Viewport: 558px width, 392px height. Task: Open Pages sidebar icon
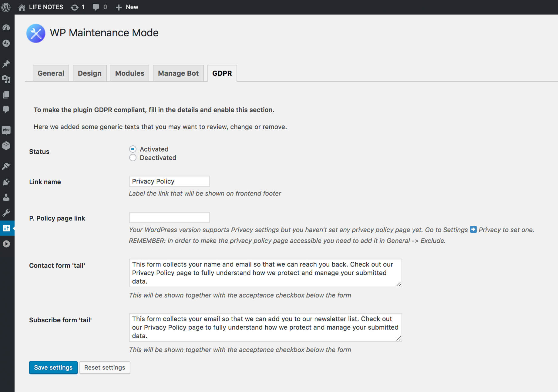6,95
